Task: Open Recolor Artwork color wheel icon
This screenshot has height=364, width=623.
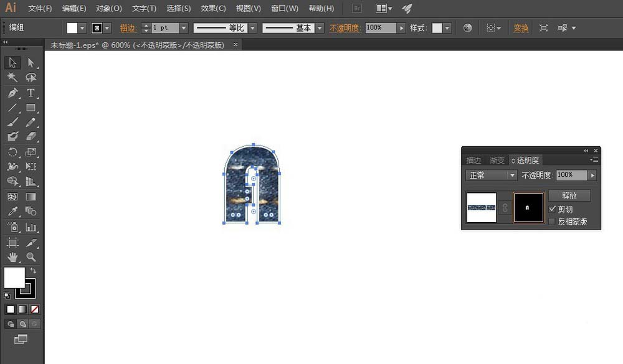Action: tap(468, 28)
